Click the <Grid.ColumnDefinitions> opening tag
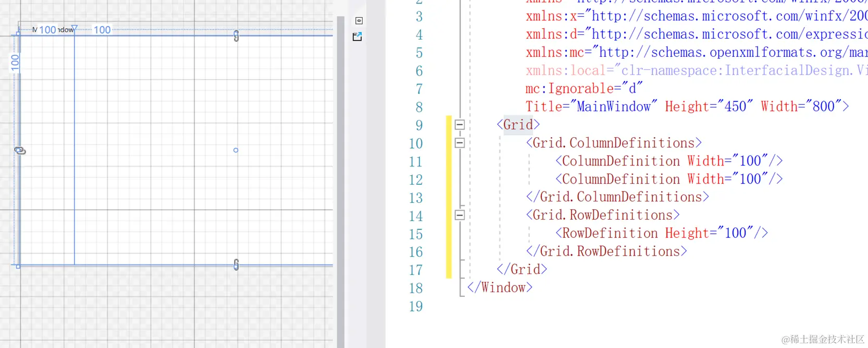The height and width of the screenshot is (348, 868). pyautogui.click(x=614, y=143)
